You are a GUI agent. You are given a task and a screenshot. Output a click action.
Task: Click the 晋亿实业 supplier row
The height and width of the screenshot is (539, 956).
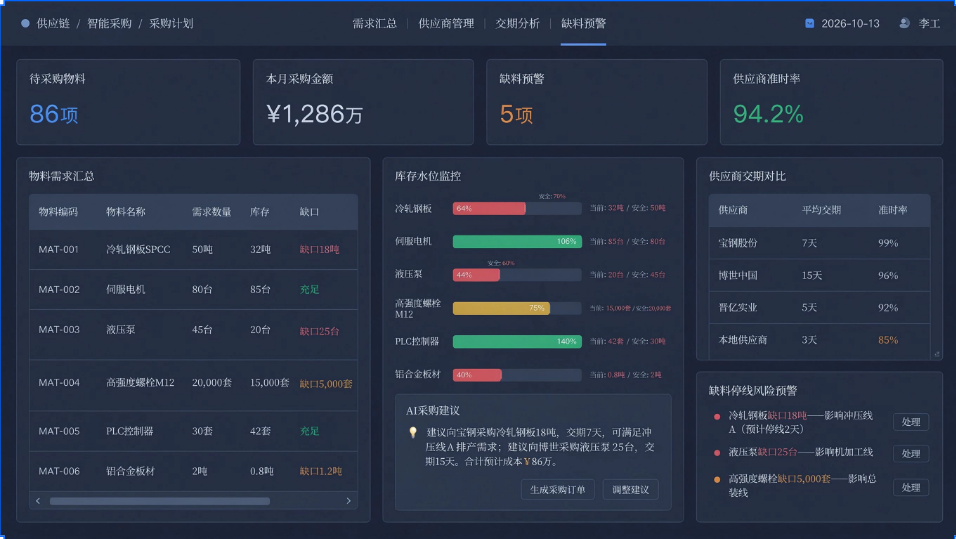(819, 307)
